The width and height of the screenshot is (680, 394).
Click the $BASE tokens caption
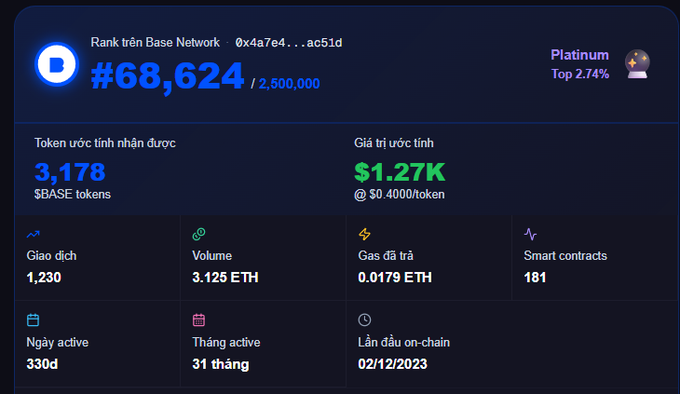tap(72, 194)
